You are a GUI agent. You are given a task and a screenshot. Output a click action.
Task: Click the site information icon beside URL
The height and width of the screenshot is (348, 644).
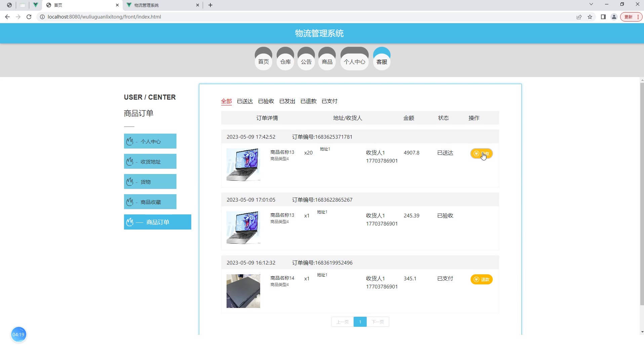(x=42, y=17)
